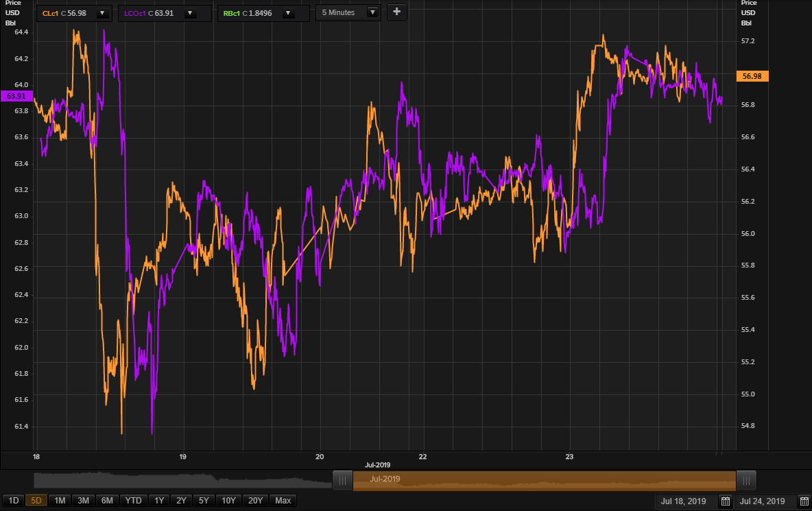The height and width of the screenshot is (511, 812).
Task: Switch to the Max time range
Action: [283, 501]
